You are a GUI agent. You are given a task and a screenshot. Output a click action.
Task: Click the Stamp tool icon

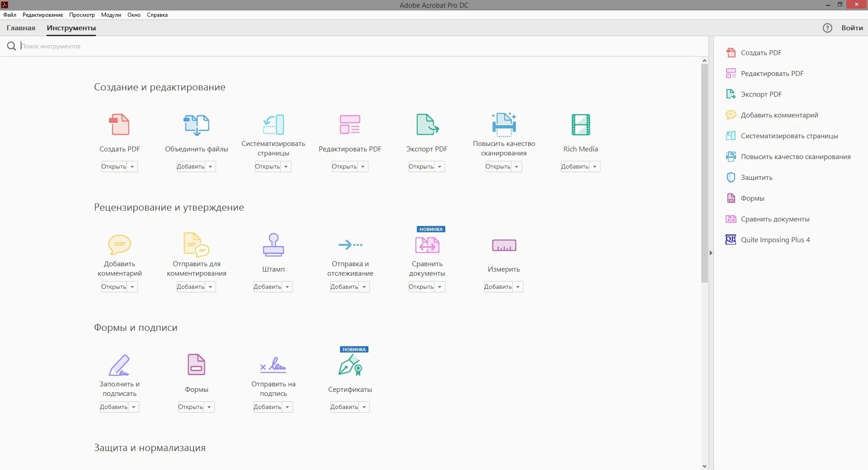[x=274, y=244]
